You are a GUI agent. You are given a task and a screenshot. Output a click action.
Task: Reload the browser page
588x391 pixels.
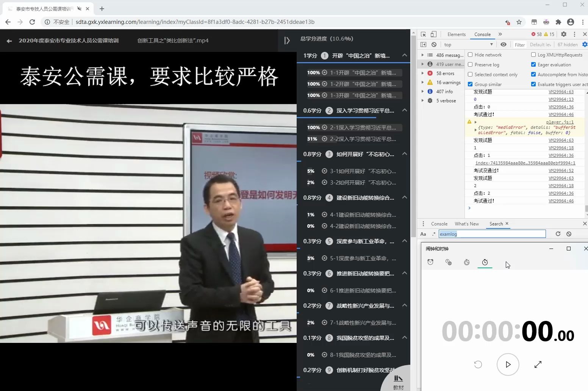click(x=32, y=22)
